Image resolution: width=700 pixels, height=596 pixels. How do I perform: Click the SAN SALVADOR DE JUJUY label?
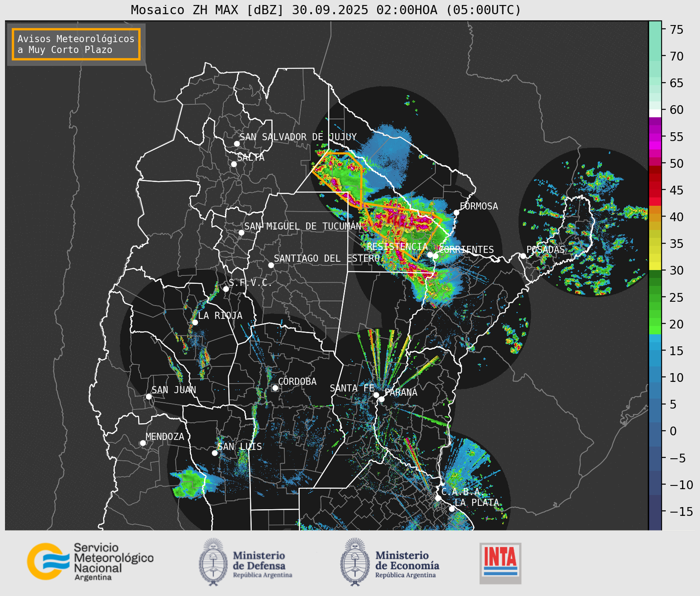pyautogui.click(x=298, y=137)
